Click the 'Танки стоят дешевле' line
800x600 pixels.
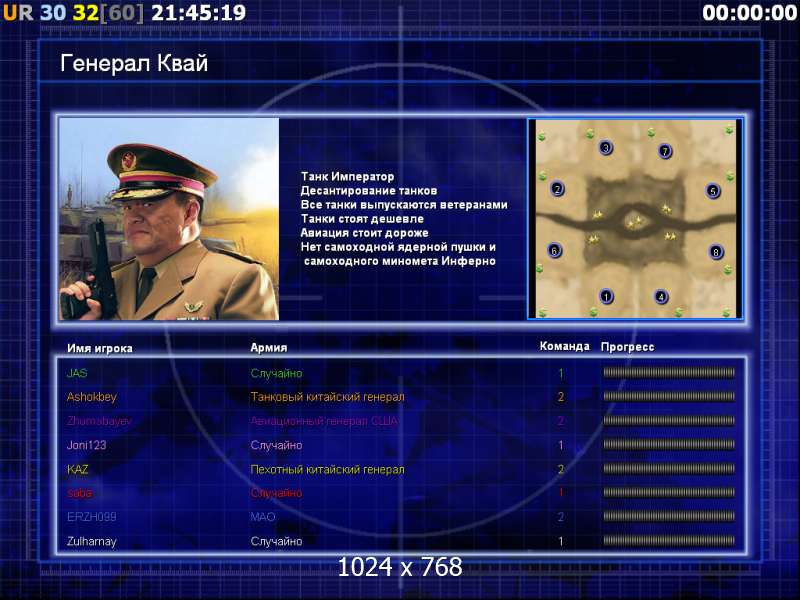coord(362,219)
